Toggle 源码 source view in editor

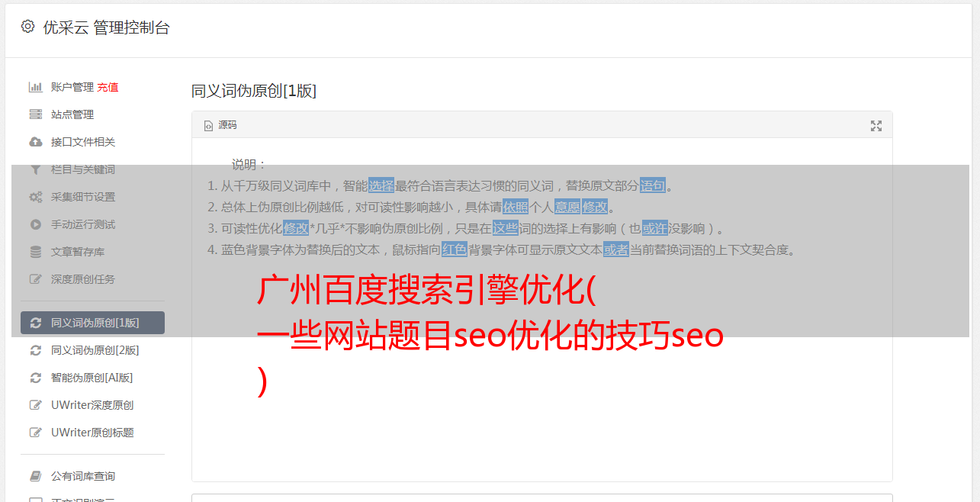[x=220, y=125]
